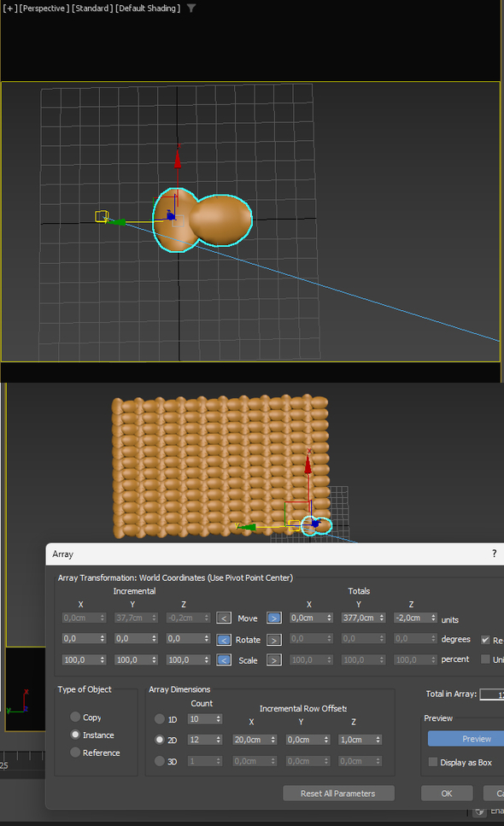Click the 2D Count spinner arrows
The width and height of the screenshot is (504, 826).
(219, 740)
